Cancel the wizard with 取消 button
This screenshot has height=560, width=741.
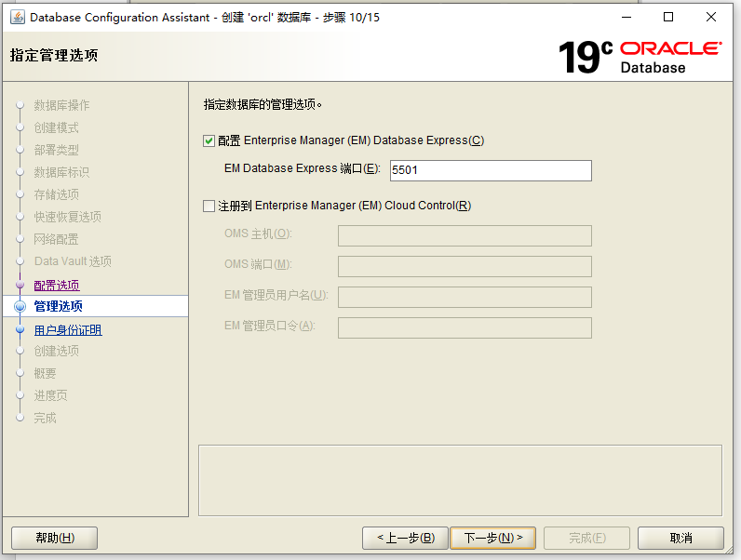click(680, 538)
